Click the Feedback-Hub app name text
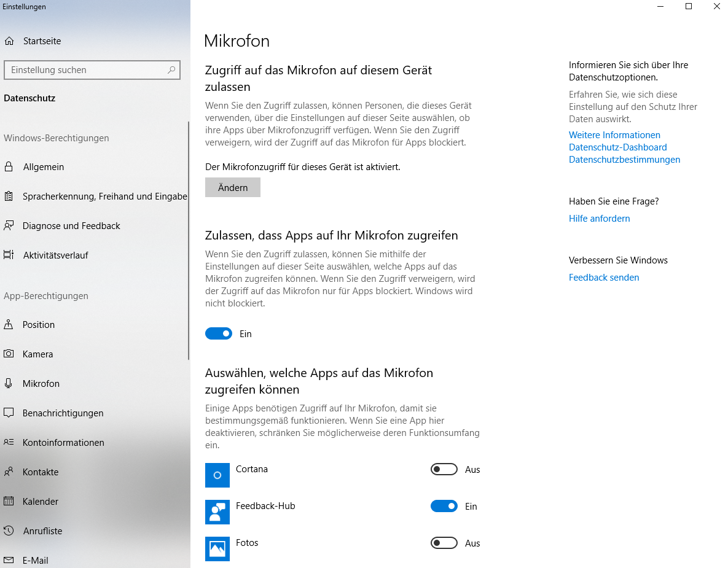This screenshot has height=568, width=728. (265, 506)
